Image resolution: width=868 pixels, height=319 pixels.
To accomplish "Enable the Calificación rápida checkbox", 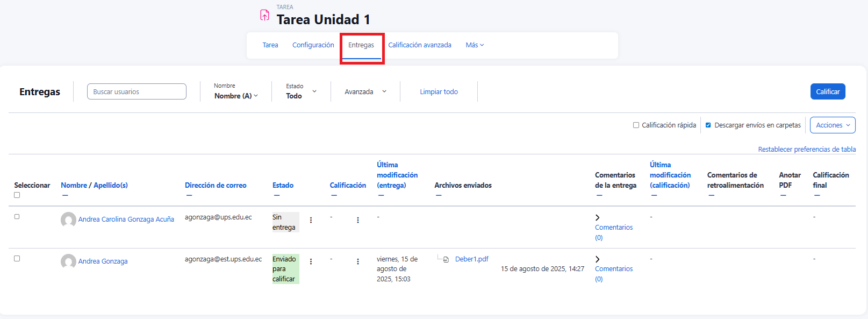I will pos(636,125).
